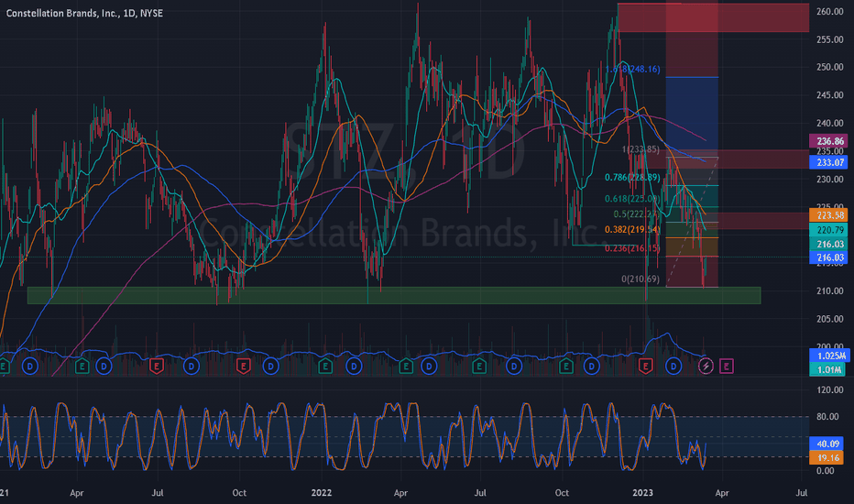Screen dimensions: 854x504
Task: Click the green earnings marker at April 2022
Action: coord(406,367)
